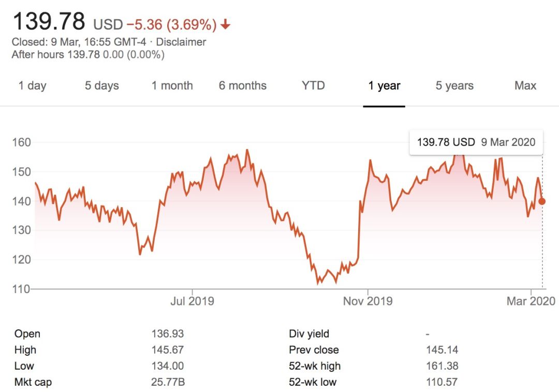Open the 5 years chart tab
559x392 pixels.
[454, 85]
